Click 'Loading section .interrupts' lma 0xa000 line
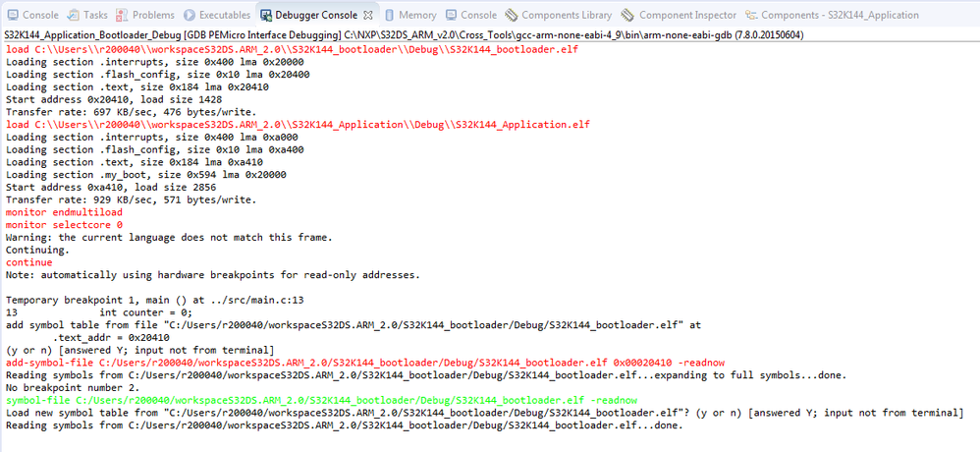 [151, 137]
